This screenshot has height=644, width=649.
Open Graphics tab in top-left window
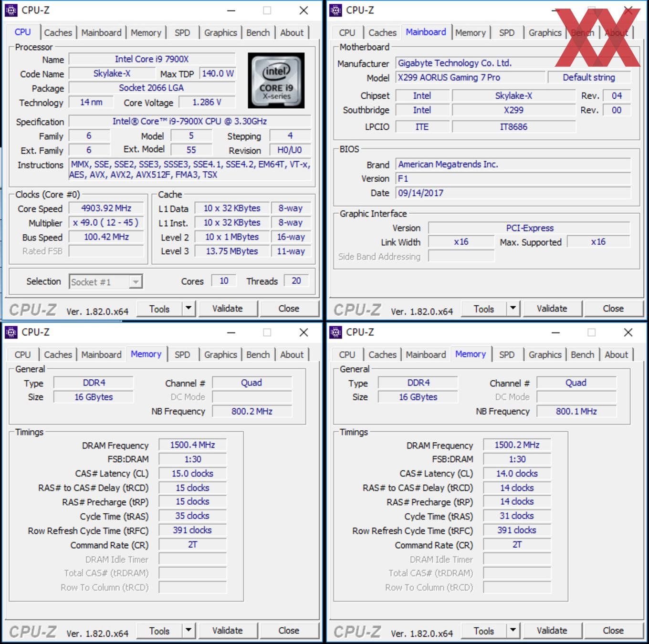click(220, 32)
